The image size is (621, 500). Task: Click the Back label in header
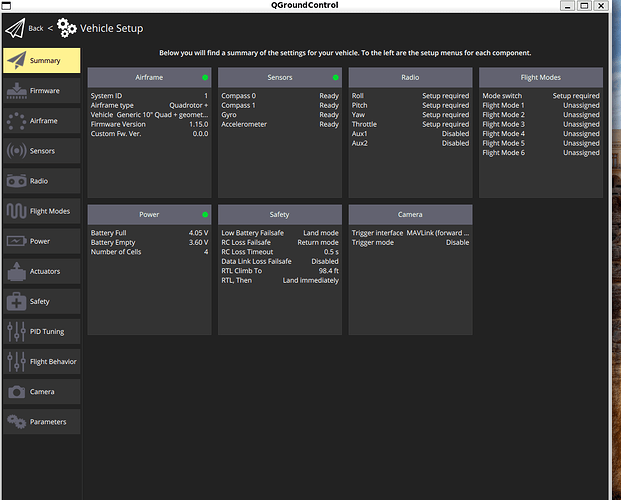(36, 29)
